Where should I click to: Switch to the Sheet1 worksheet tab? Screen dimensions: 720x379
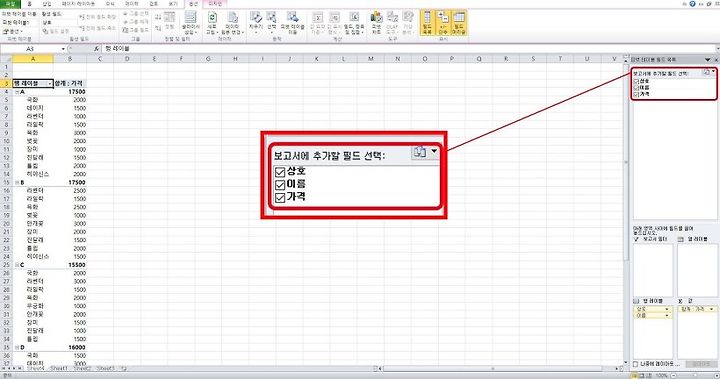coord(58,368)
